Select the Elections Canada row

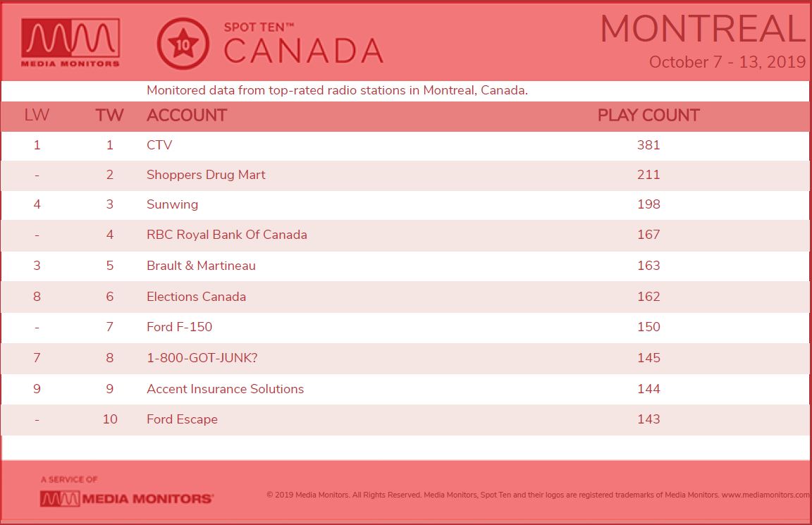pyautogui.click(x=405, y=297)
